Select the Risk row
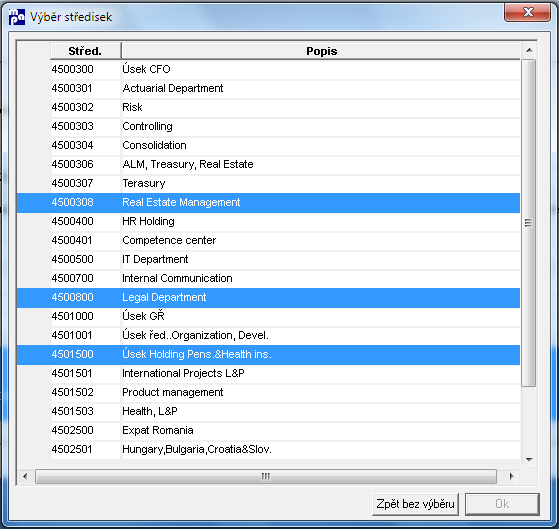The height and width of the screenshot is (529, 559). pyautogui.click(x=268, y=107)
